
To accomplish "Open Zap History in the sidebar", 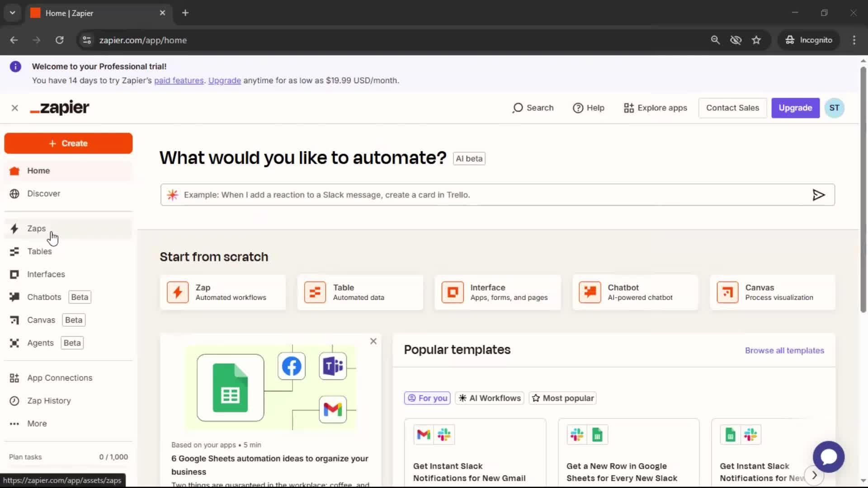I will click(68, 401).
